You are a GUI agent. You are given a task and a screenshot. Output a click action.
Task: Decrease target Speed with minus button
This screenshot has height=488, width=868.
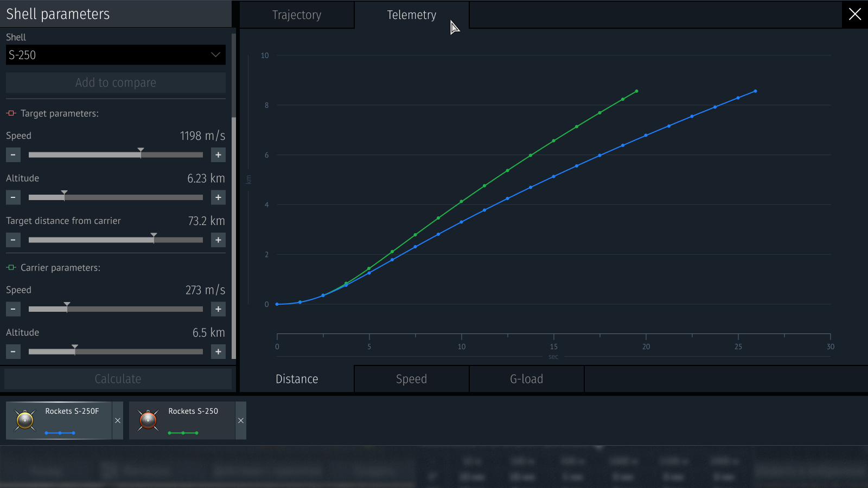point(13,155)
